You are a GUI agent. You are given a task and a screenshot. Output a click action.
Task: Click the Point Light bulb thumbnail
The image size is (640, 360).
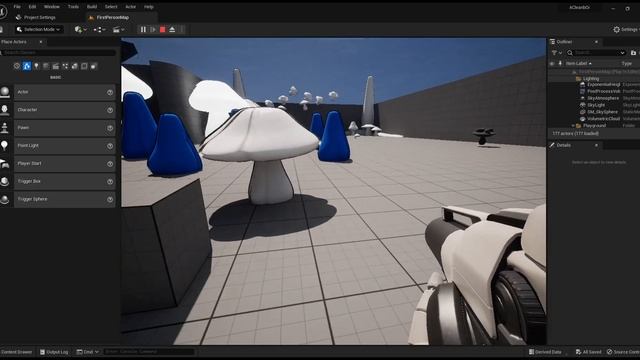pyautogui.click(x=4, y=145)
